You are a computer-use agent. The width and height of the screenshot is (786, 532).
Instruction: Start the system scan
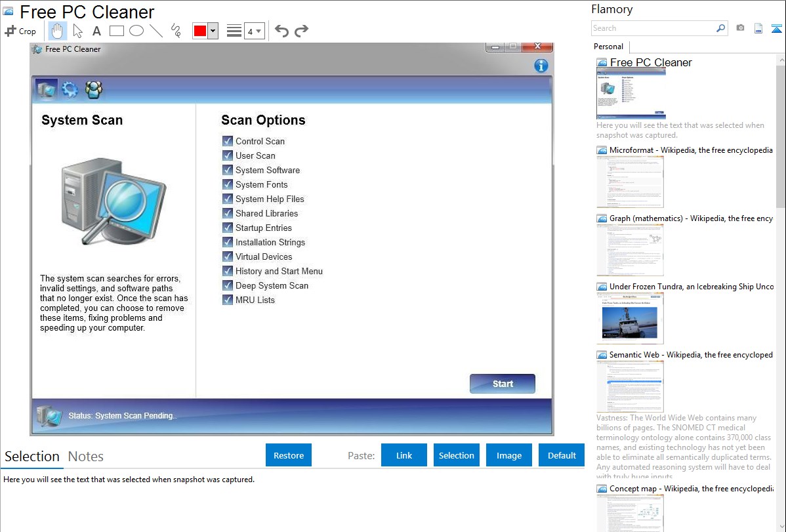503,384
